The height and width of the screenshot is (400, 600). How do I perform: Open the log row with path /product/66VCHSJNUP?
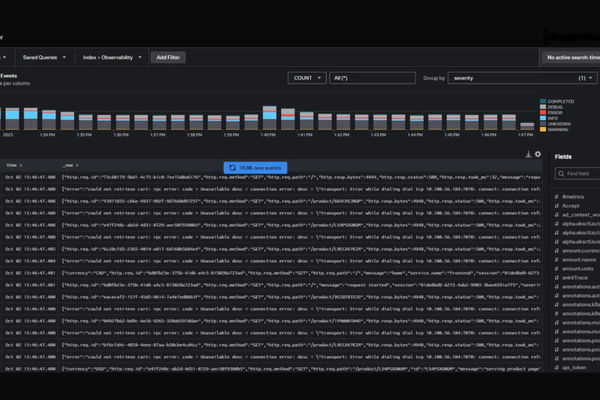(x=271, y=201)
